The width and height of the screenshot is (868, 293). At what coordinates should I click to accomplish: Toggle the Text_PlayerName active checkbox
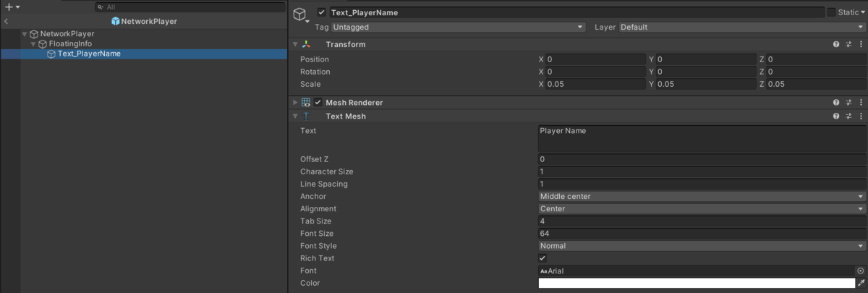coord(321,12)
